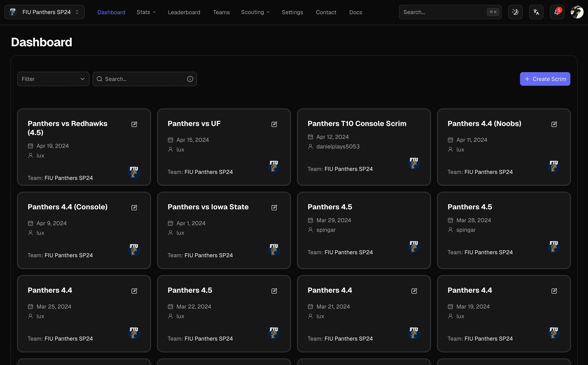Image resolution: width=588 pixels, height=365 pixels.
Task: Toggle dark mode with the moon icon
Action: pyautogui.click(x=515, y=12)
